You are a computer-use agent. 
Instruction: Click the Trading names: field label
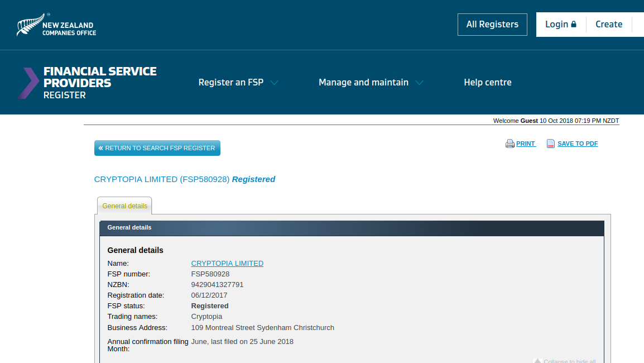click(133, 317)
